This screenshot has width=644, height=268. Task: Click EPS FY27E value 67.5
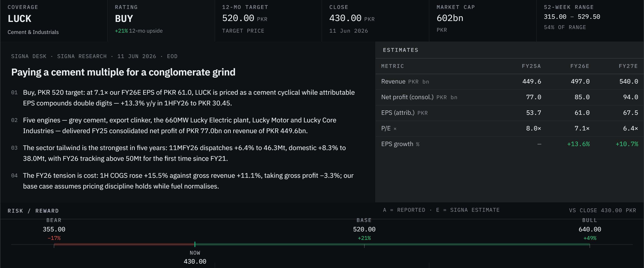coord(631,113)
